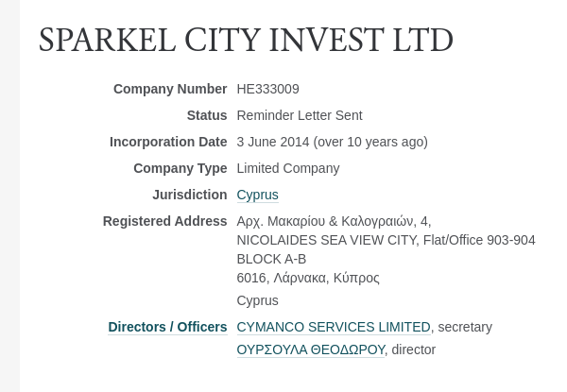Click the Αρχ. Μακαρίου address line

click(333, 221)
